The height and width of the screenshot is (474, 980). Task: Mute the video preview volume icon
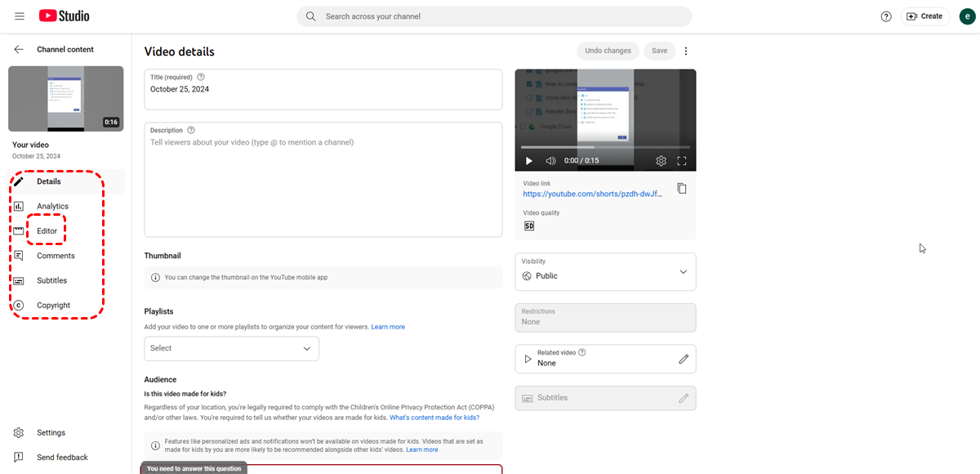click(551, 161)
